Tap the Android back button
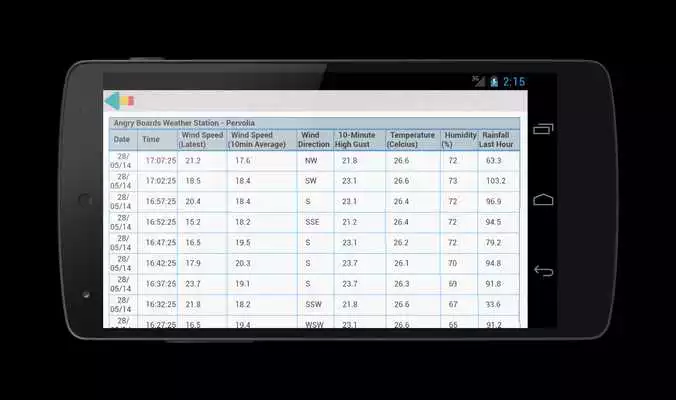The width and height of the screenshot is (676, 400). tap(543, 271)
